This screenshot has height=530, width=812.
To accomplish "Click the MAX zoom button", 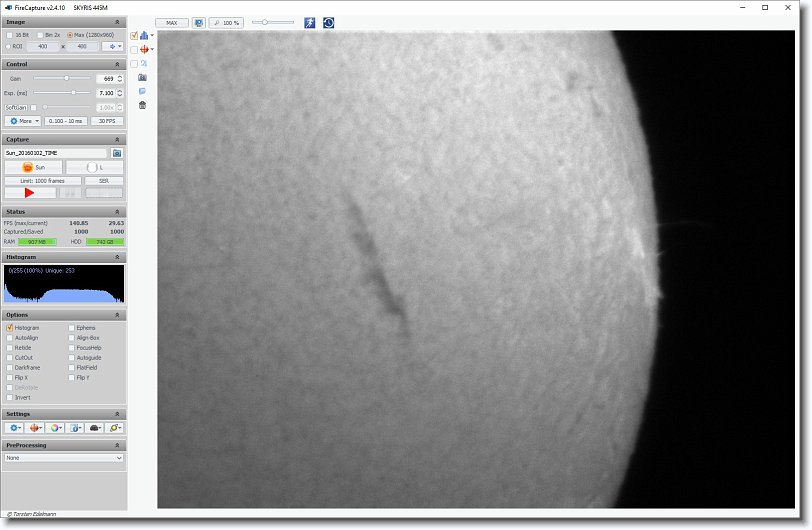I will tap(172, 23).
